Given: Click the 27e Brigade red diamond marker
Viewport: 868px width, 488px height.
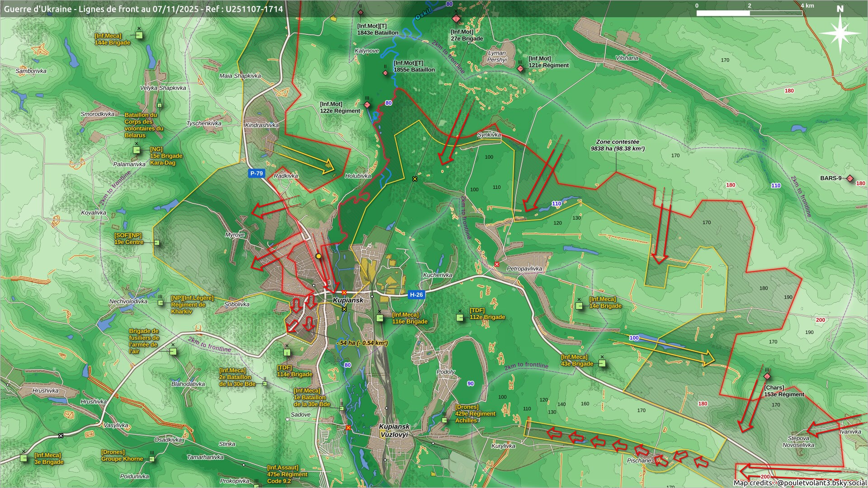Looking at the screenshot, I should 456,19.
